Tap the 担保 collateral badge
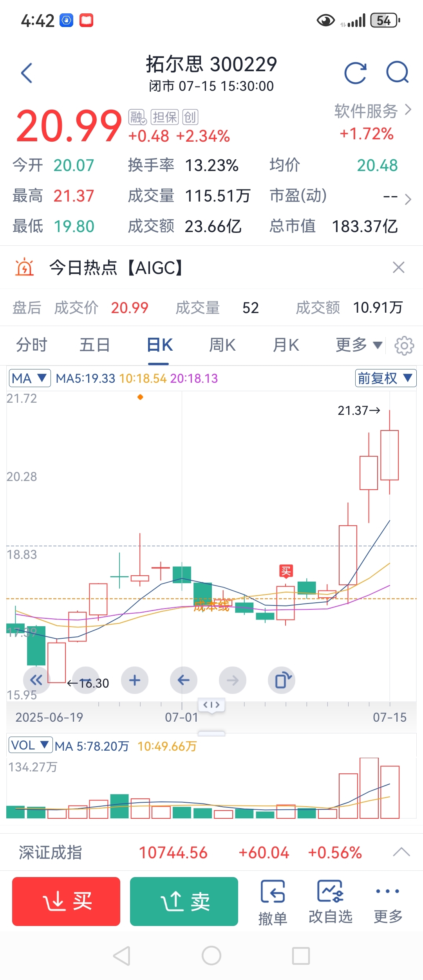 (164, 117)
